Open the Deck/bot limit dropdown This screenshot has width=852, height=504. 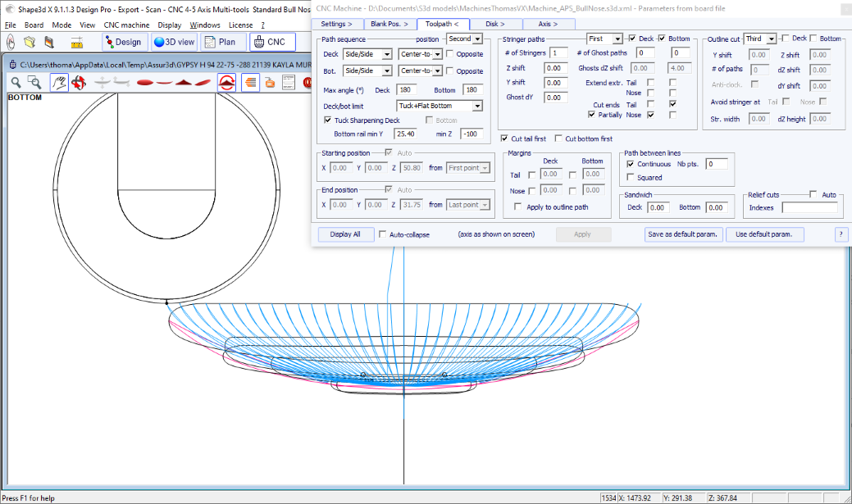477,106
